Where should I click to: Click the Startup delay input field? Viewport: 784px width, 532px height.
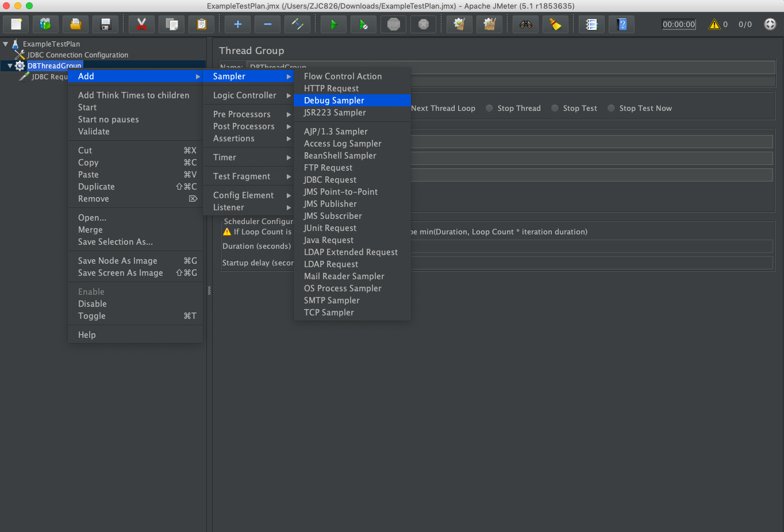click(592, 263)
